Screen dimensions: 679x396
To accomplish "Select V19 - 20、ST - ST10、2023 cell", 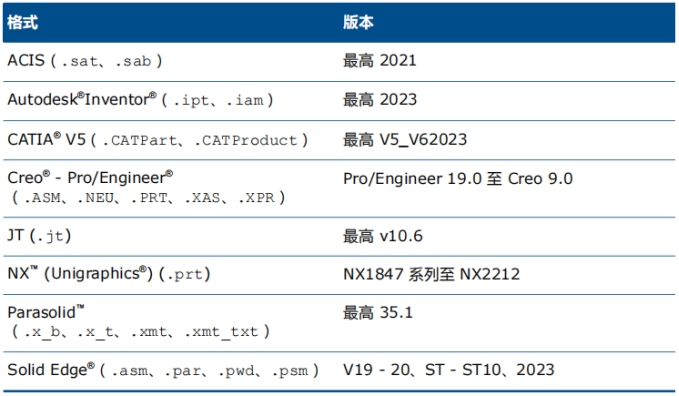I will pyautogui.click(x=449, y=370).
